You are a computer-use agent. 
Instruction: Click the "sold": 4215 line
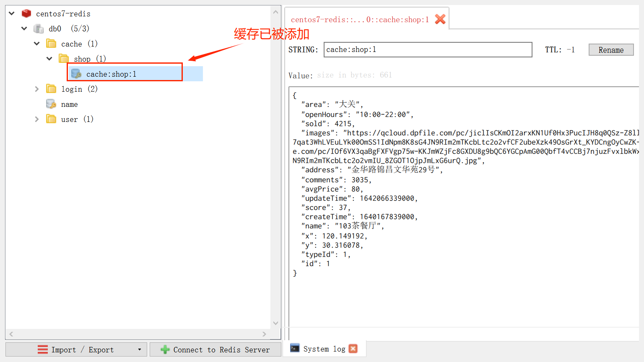pos(328,124)
